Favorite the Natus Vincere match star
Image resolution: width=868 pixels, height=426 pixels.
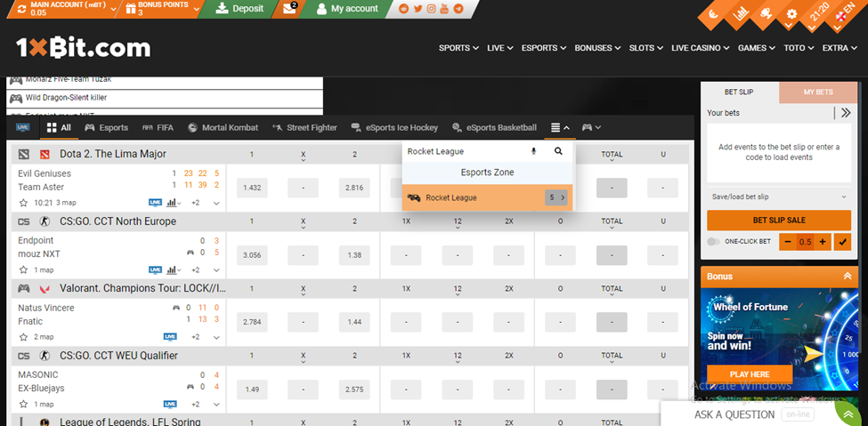pyautogui.click(x=23, y=337)
